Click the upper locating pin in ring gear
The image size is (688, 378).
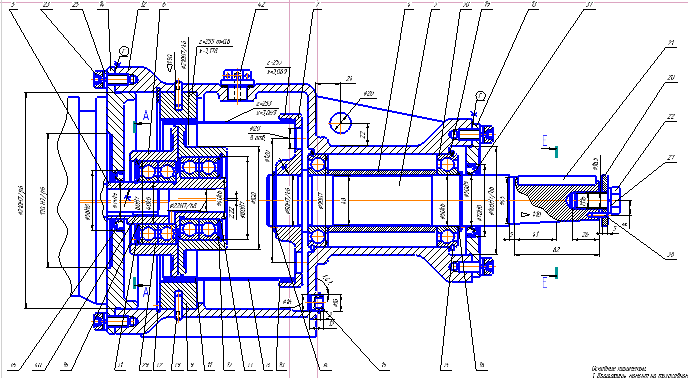pos(178,95)
